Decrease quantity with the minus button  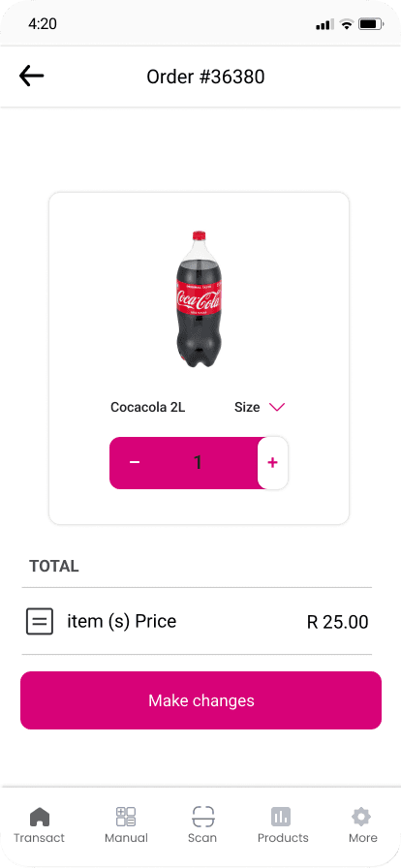[135, 463]
